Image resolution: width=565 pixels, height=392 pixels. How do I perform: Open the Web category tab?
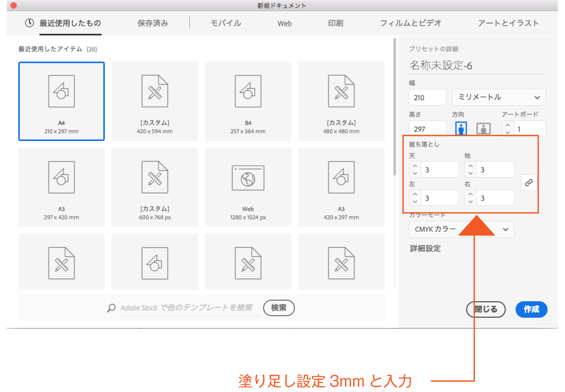[x=284, y=24]
